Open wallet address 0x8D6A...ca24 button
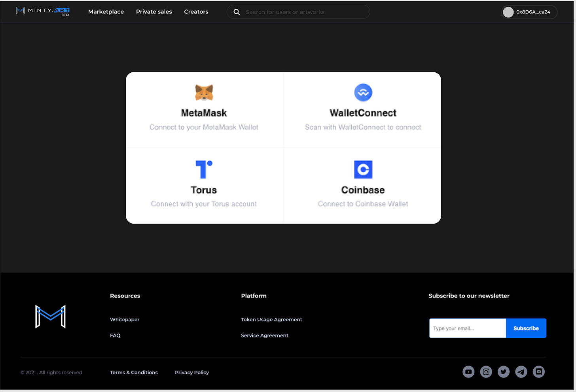The height and width of the screenshot is (392, 576). (529, 12)
